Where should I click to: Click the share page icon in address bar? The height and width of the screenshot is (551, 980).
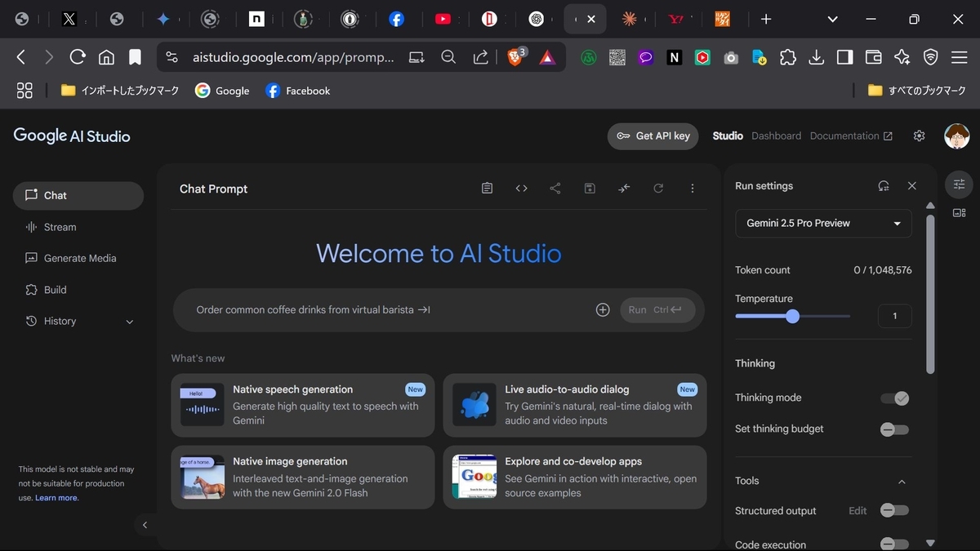481,57
